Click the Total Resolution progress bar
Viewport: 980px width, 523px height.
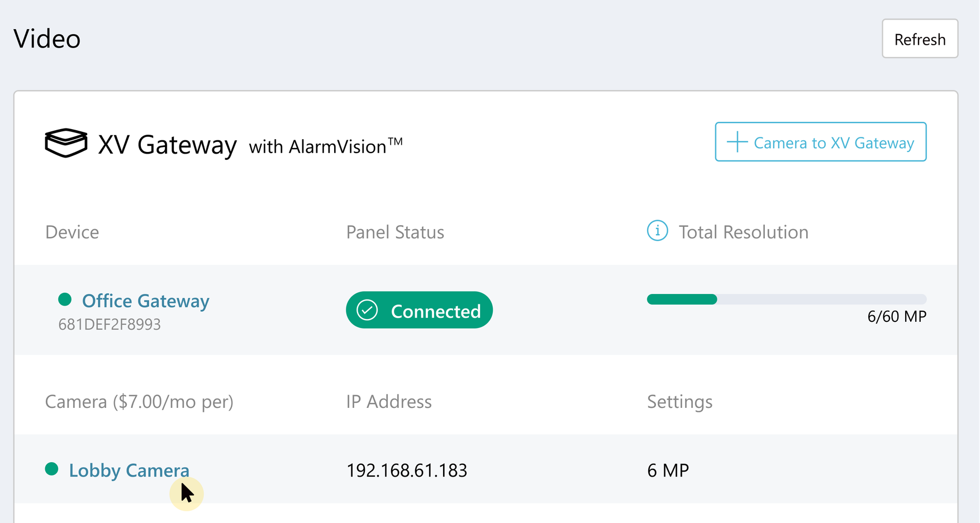786,299
